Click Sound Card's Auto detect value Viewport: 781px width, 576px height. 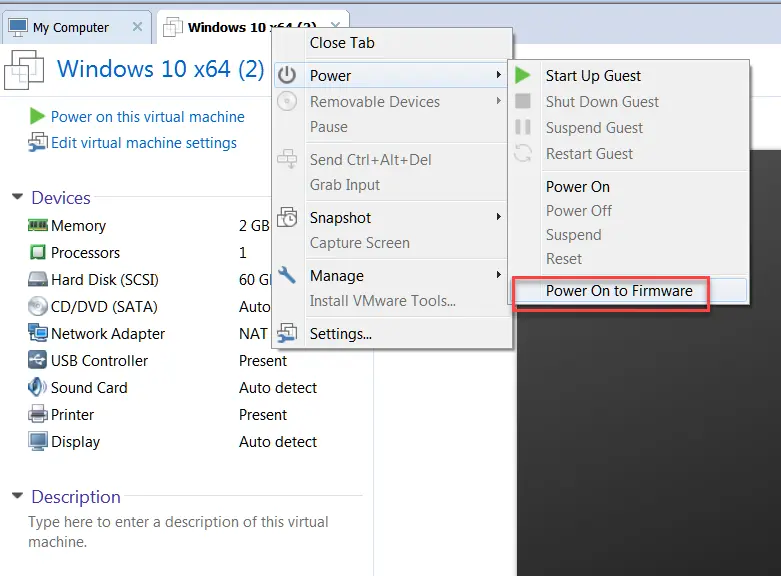278,387
